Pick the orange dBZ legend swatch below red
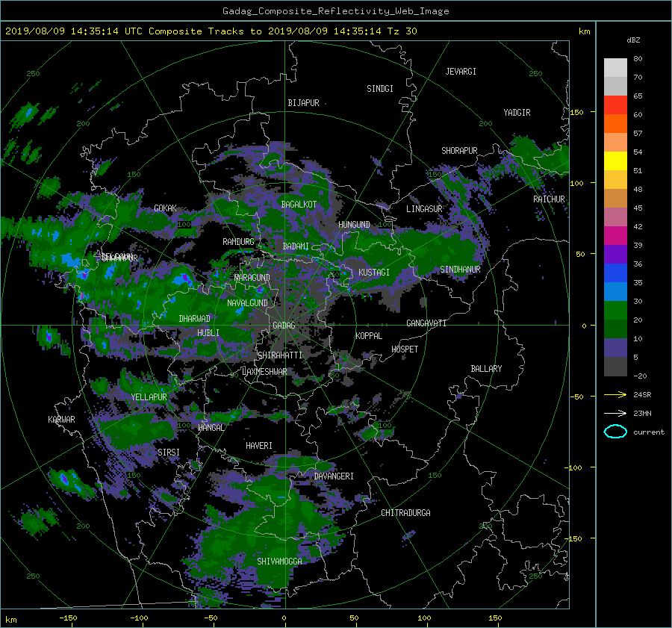The width and height of the screenshot is (672, 628). point(615,123)
